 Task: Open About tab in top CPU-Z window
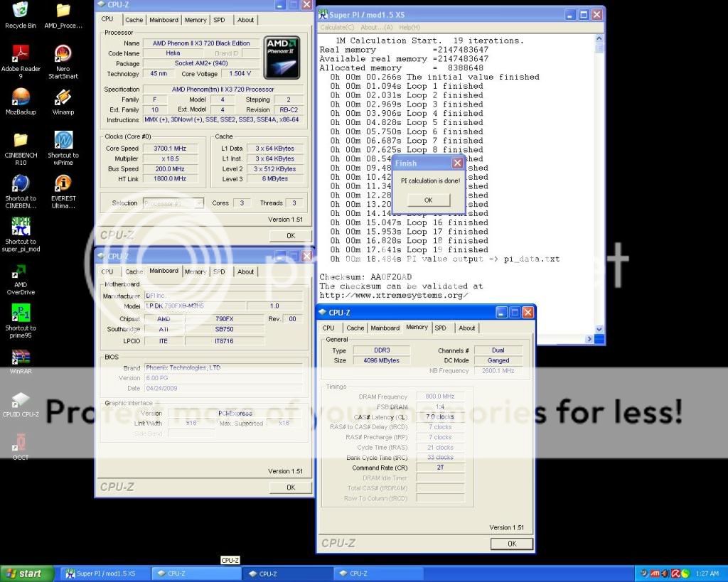tap(245, 20)
